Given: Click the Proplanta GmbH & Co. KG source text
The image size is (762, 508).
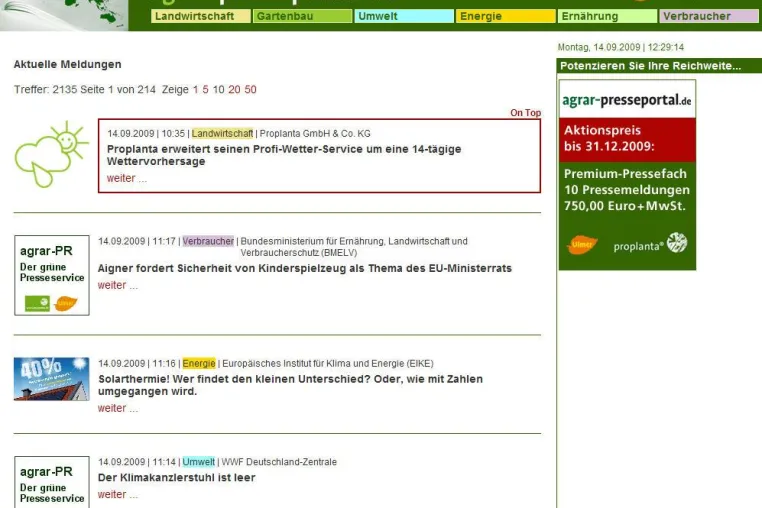Looking at the screenshot, I should point(315,133).
